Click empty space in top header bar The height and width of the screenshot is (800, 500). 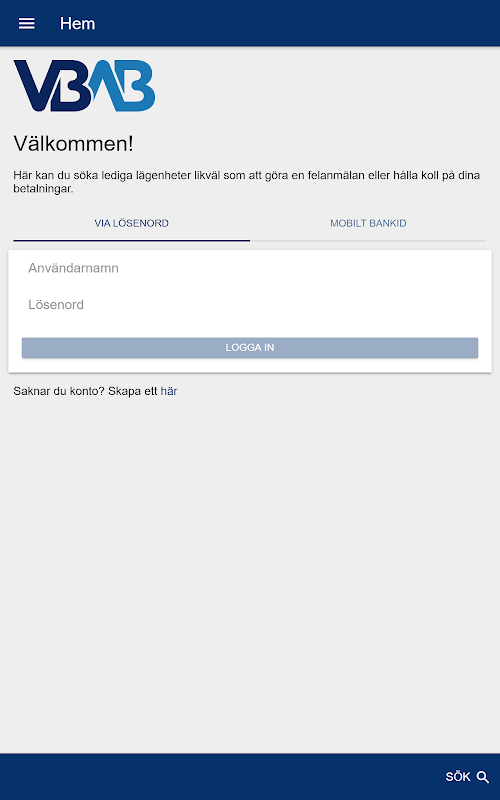point(296,23)
